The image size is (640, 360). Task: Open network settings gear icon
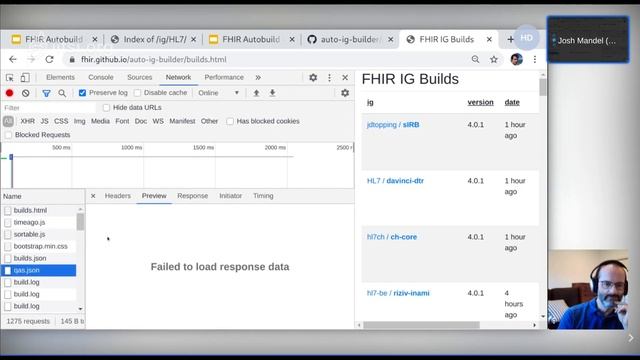click(x=345, y=93)
